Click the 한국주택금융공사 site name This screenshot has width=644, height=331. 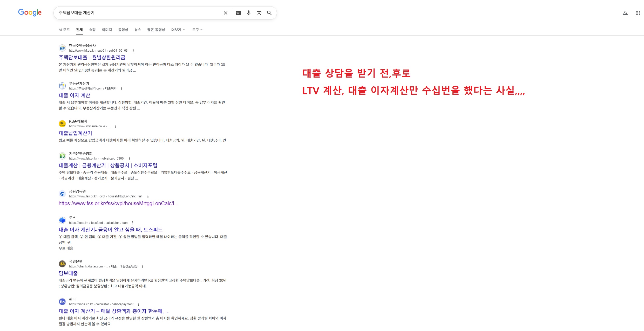(83, 46)
